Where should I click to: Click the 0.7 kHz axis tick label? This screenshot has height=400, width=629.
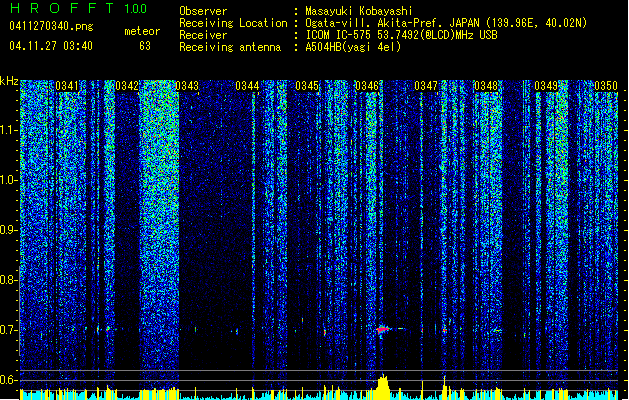pyautogui.click(x=9, y=330)
